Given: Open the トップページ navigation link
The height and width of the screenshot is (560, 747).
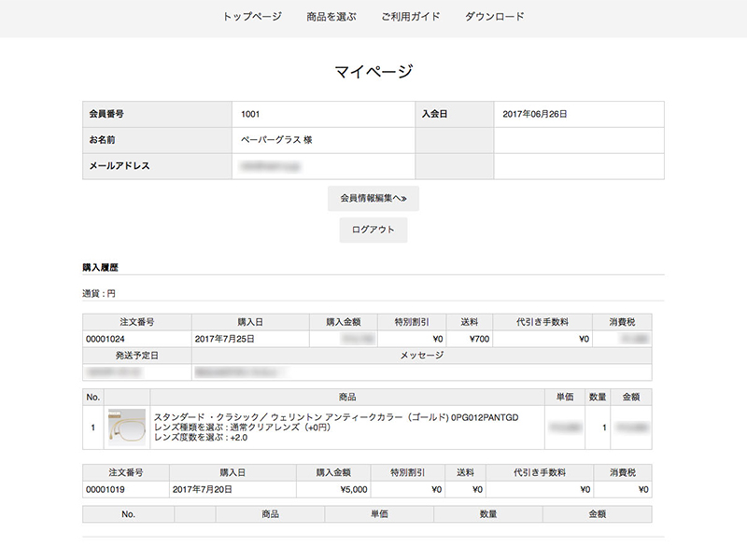Looking at the screenshot, I should tap(252, 17).
